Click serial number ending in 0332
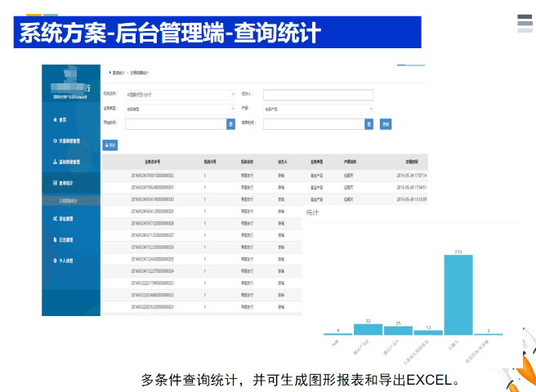 [153, 176]
